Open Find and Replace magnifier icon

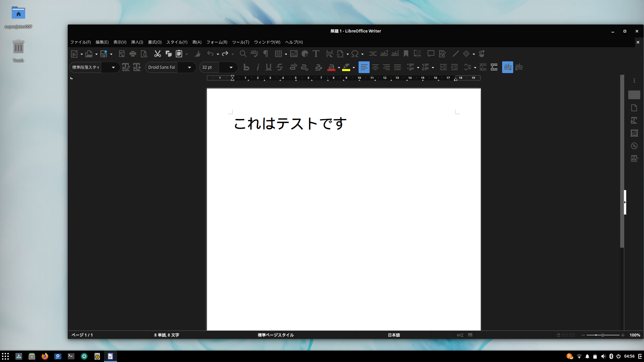tap(243, 54)
